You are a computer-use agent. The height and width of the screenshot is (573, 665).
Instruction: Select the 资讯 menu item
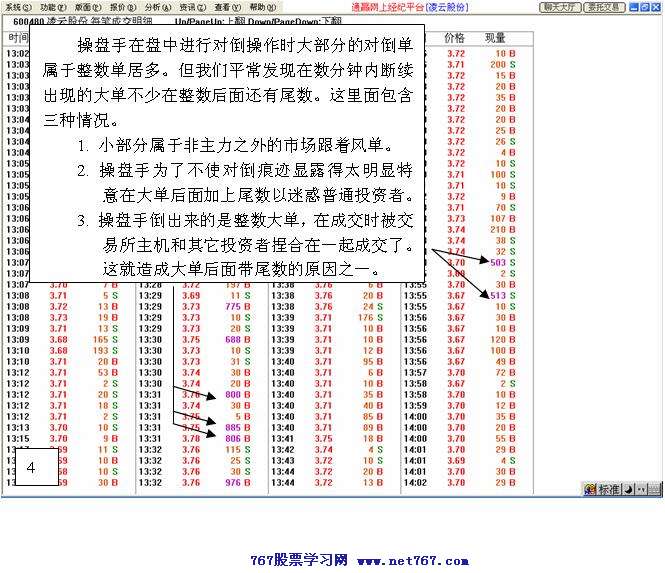click(191, 6)
